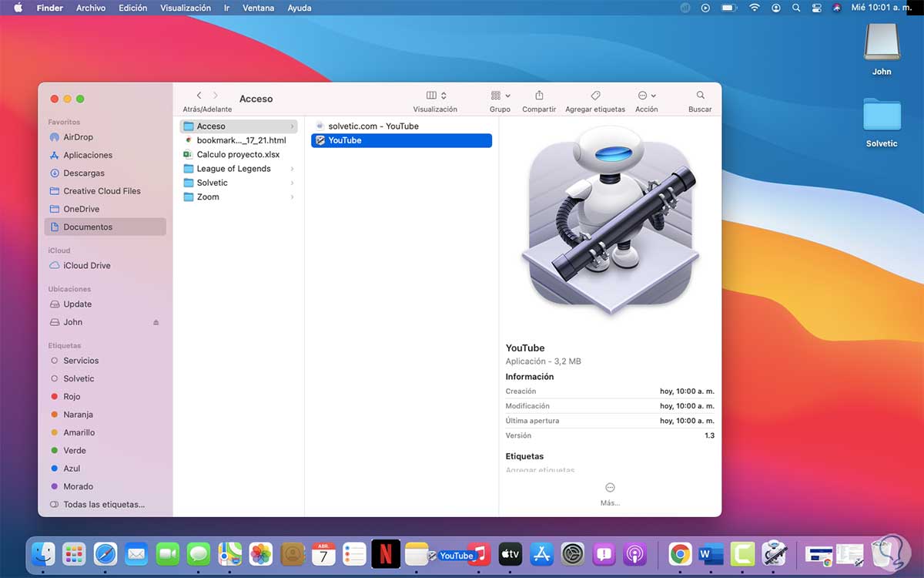Open Messages in the Dock
924x578 pixels.
coord(199,553)
